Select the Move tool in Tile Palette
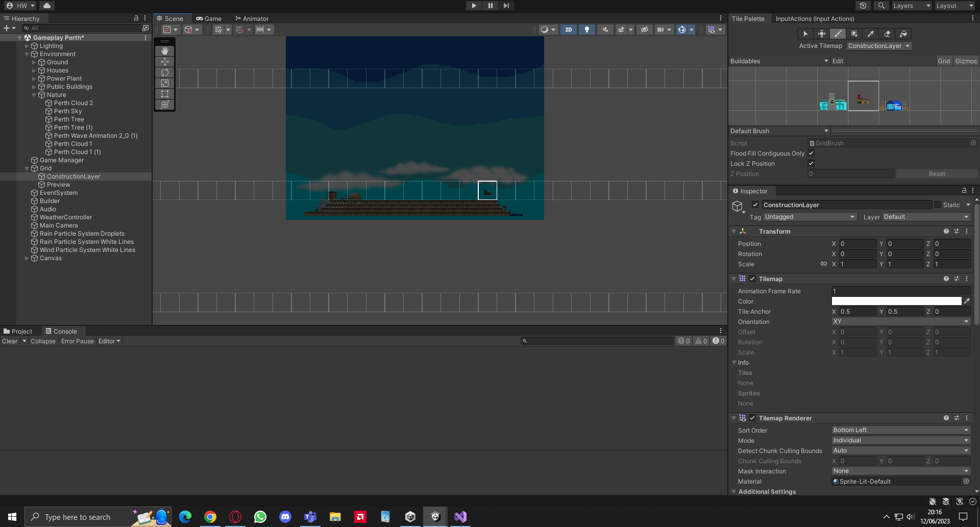 click(x=822, y=34)
